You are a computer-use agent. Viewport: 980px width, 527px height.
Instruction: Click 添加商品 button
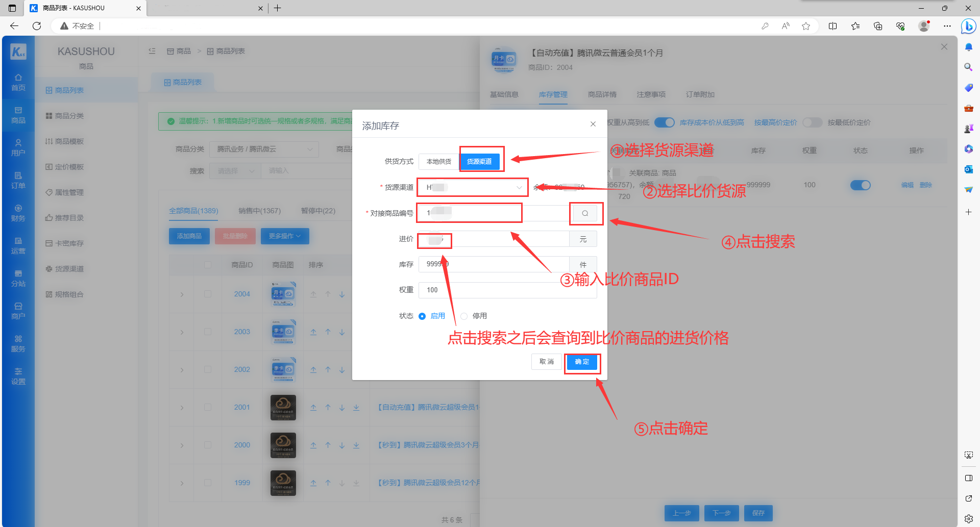click(x=189, y=236)
